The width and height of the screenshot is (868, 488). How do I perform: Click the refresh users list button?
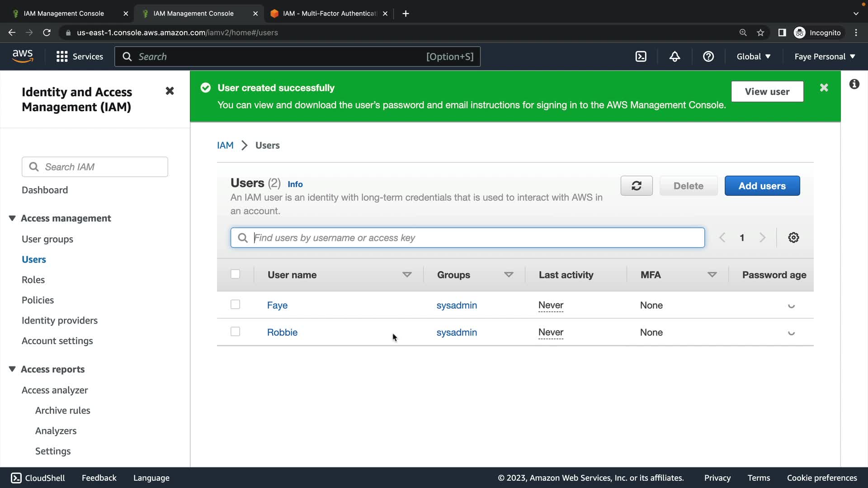pos(636,186)
